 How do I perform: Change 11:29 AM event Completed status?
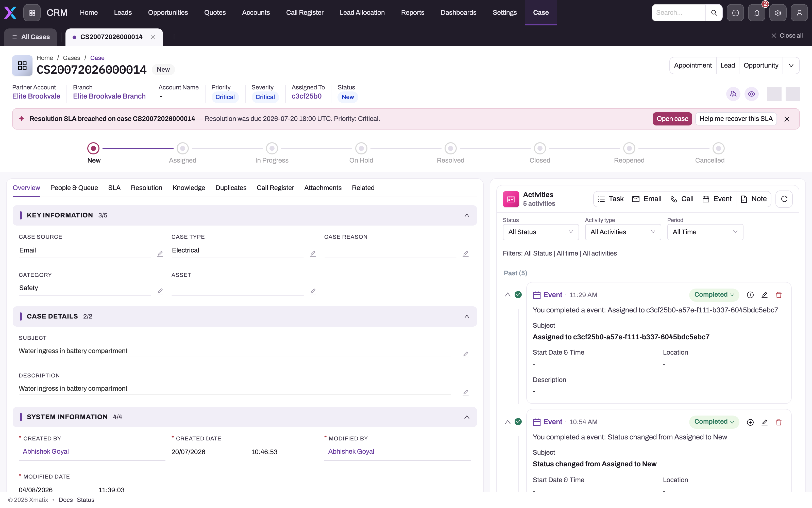click(x=714, y=295)
